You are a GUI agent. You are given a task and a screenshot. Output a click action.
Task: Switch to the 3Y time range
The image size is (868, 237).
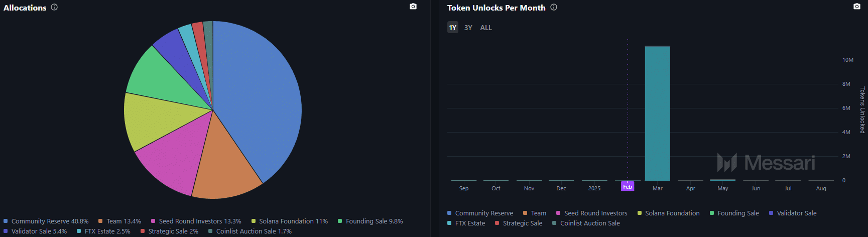pos(468,28)
